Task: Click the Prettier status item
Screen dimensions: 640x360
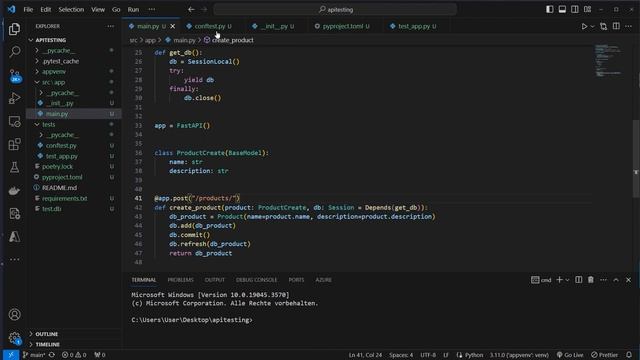Action: tap(604, 355)
